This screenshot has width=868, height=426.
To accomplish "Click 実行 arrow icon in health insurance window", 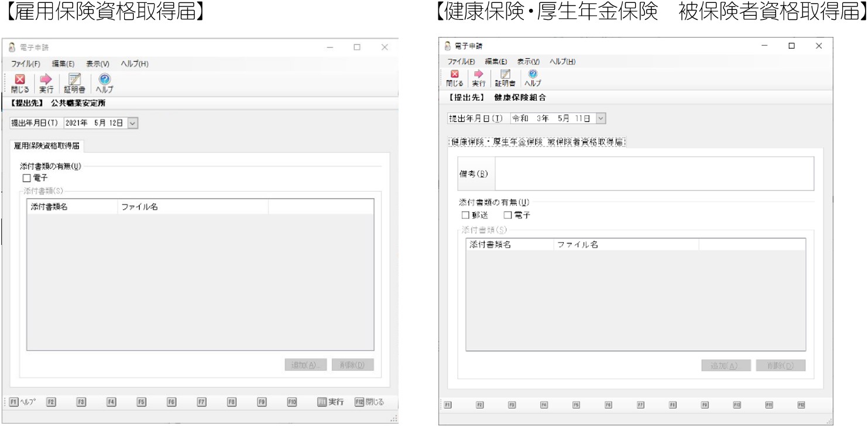I will coord(478,74).
